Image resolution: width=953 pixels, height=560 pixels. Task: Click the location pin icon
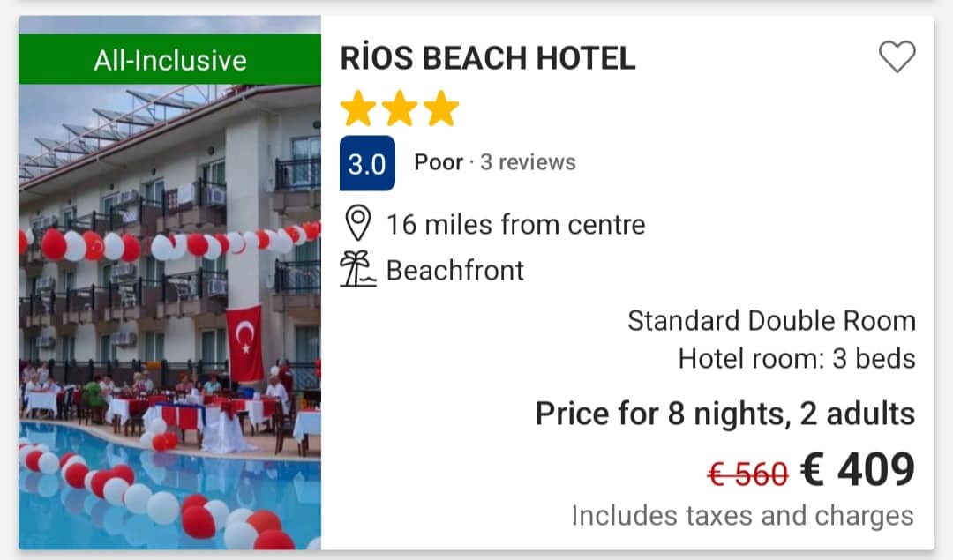[357, 224]
